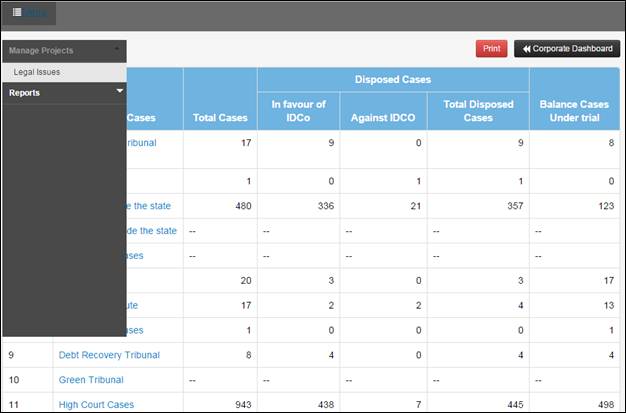Click the double-arrow icon on Corporate Dashboard
The image size is (626, 413).
pyautogui.click(x=527, y=49)
